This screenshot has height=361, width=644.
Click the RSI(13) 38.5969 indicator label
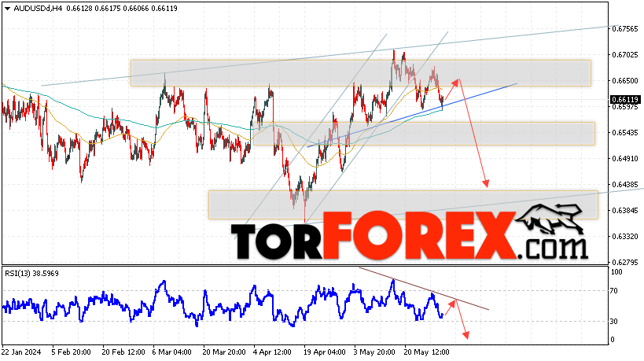pyautogui.click(x=31, y=274)
